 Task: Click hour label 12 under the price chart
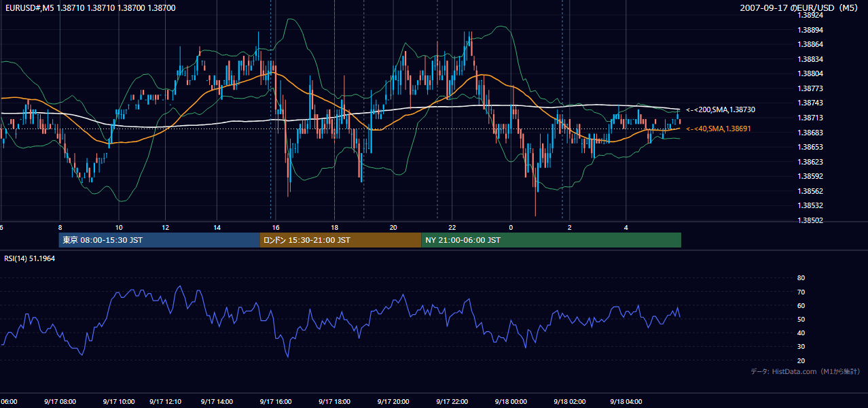[165, 227]
